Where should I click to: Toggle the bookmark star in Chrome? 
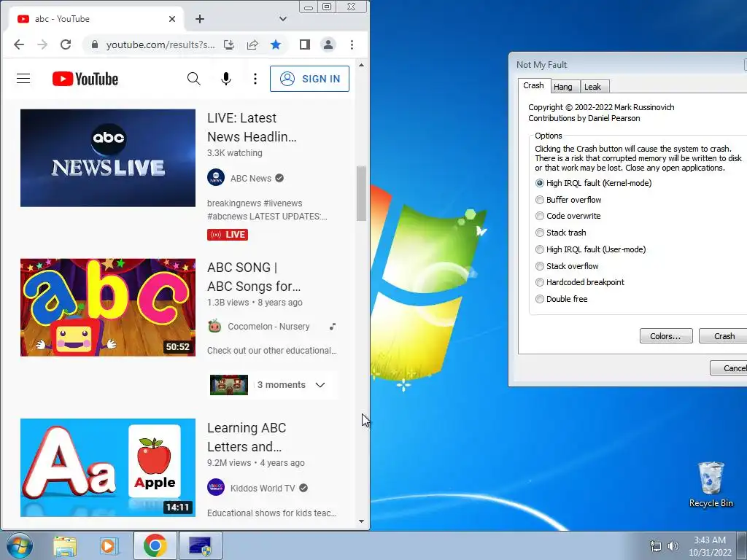(x=276, y=44)
